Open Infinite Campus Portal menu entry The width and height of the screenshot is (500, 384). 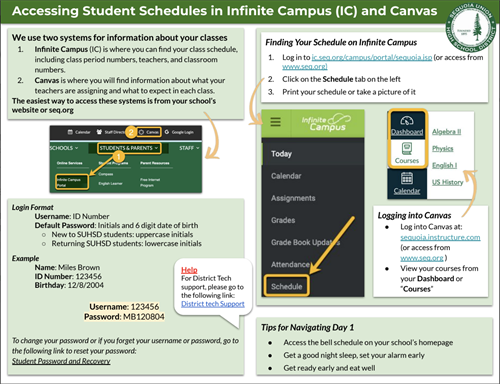coord(72,182)
